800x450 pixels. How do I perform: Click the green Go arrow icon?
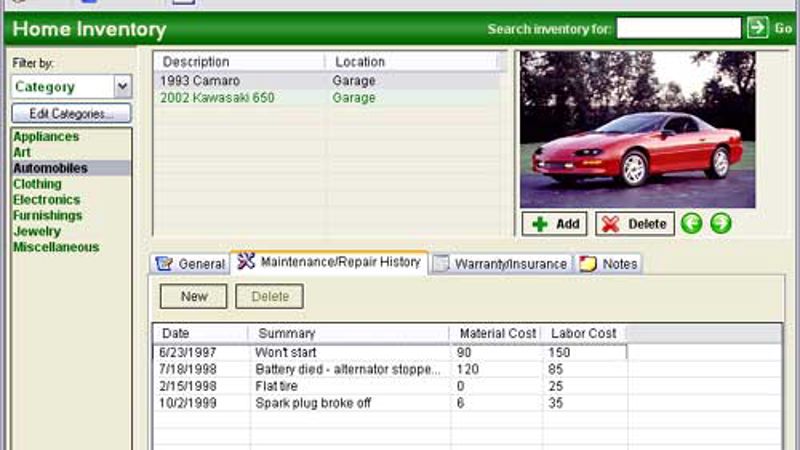(x=758, y=28)
